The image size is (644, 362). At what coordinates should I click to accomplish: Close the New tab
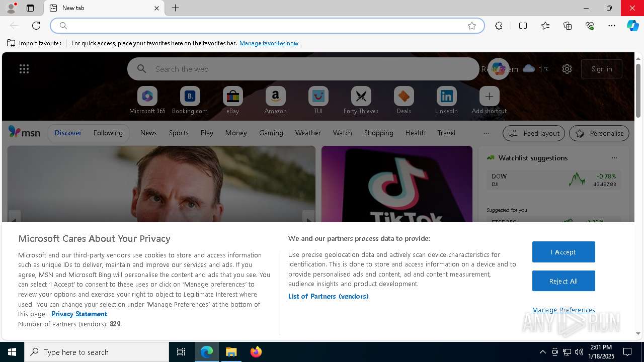click(x=156, y=8)
